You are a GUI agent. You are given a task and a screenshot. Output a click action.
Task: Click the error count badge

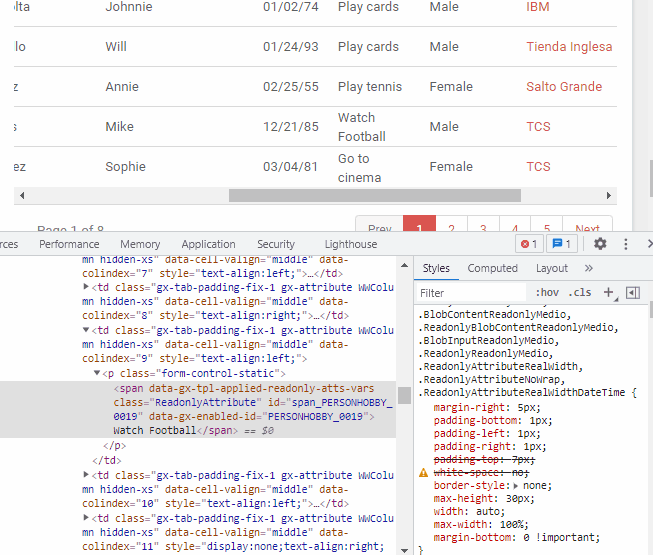point(529,244)
